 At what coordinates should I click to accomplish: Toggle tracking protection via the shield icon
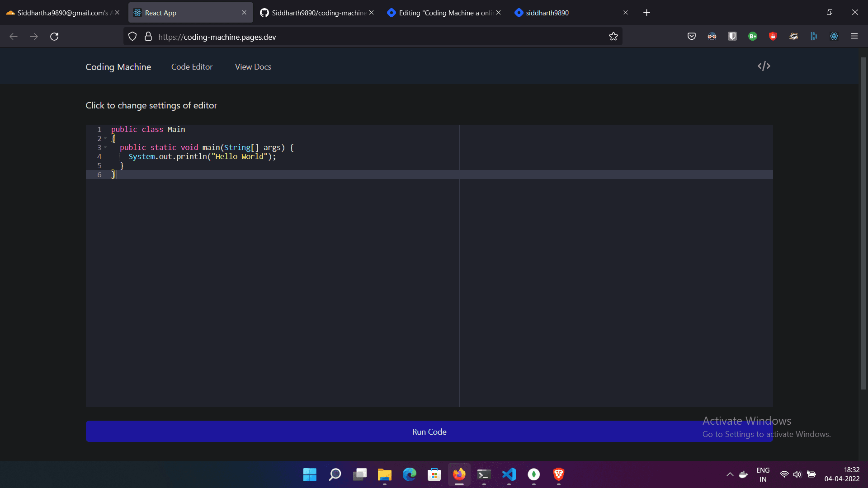(x=132, y=37)
